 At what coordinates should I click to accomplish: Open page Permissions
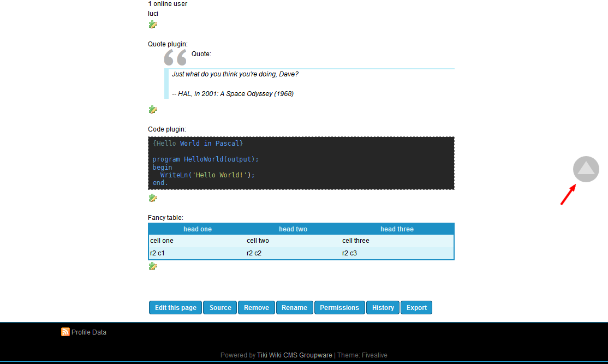tap(339, 308)
